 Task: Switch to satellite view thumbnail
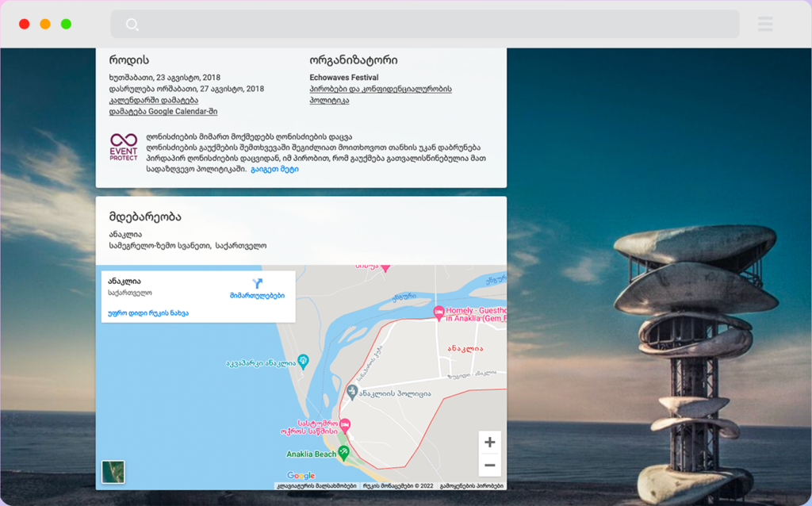113,472
